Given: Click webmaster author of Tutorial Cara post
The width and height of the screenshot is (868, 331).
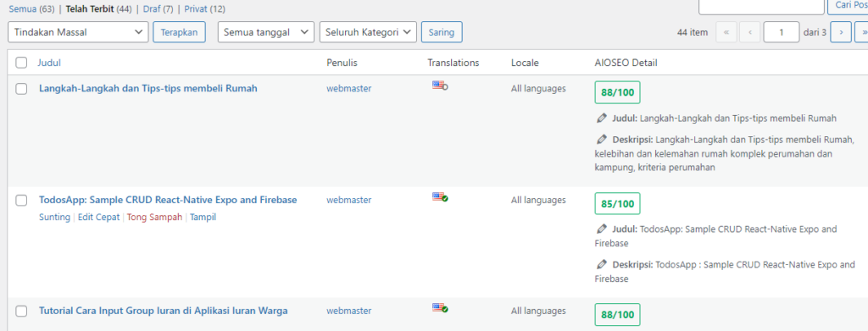Looking at the screenshot, I should point(348,312).
